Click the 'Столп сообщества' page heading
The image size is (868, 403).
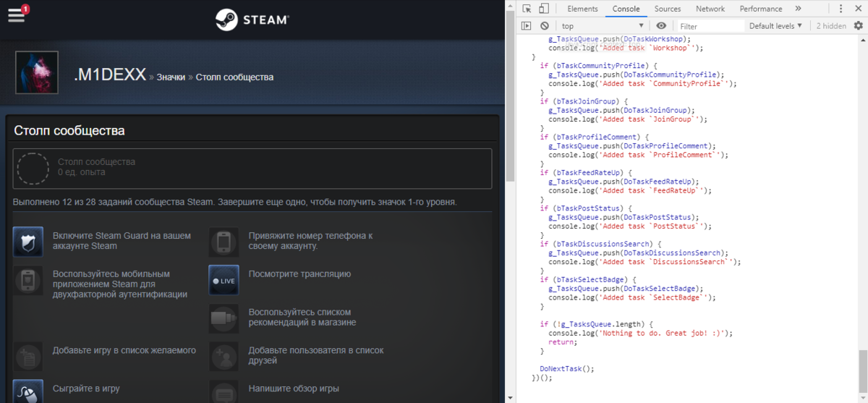(x=69, y=131)
